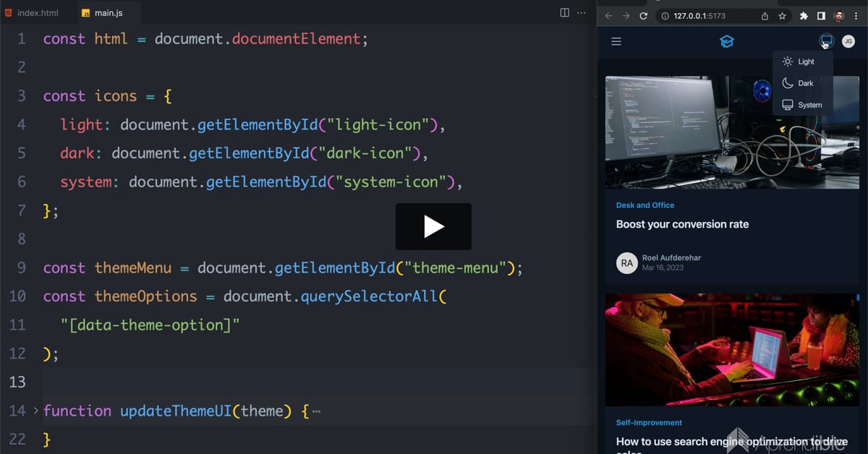Click the graduation cap site logo

[727, 42]
